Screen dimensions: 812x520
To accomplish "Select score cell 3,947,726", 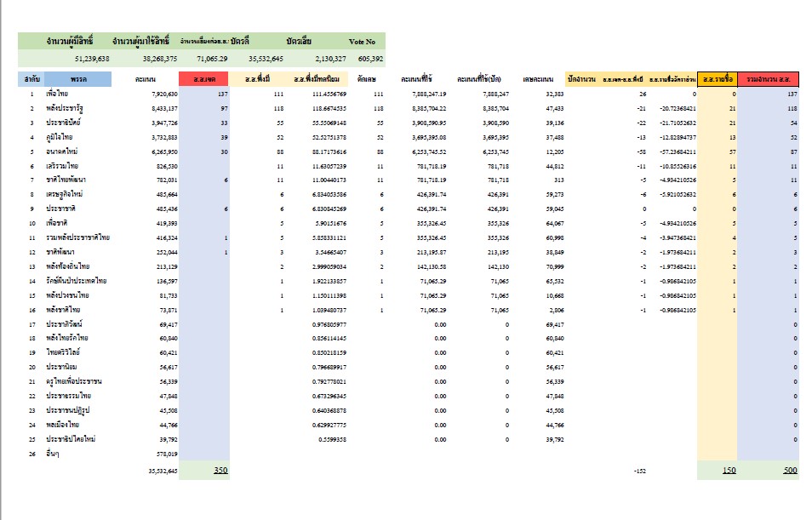I will (x=164, y=123).
